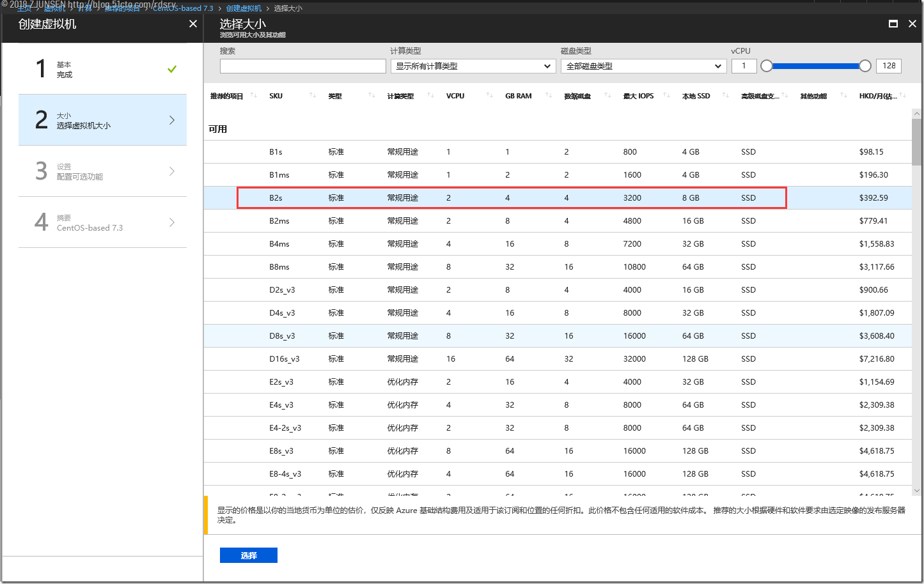Sort table by SKU column arrows

click(313, 96)
